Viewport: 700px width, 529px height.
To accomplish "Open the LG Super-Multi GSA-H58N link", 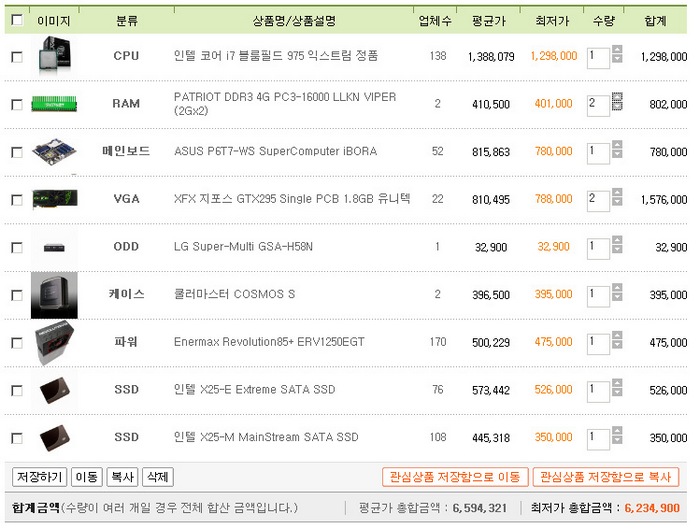I will (x=243, y=246).
